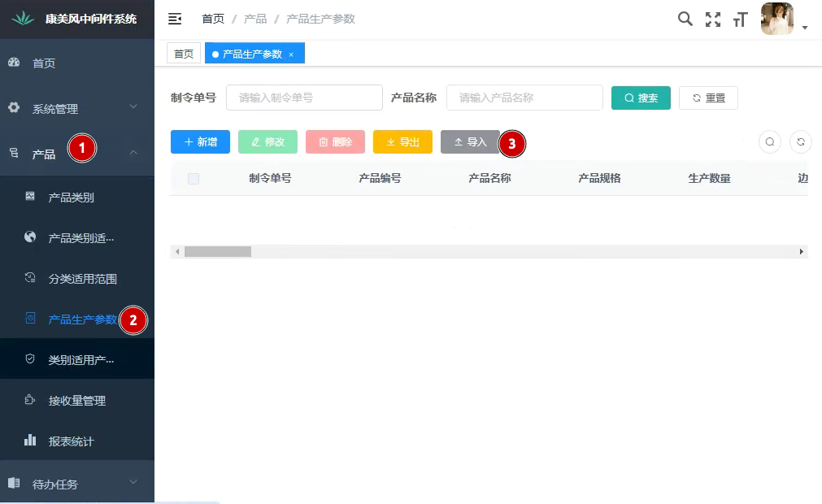Click the green 搜索 button

(641, 98)
